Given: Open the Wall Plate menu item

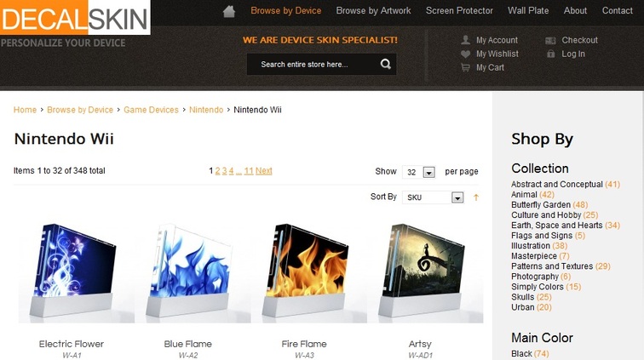Looking at the screenshot, I should coord(528,11).
